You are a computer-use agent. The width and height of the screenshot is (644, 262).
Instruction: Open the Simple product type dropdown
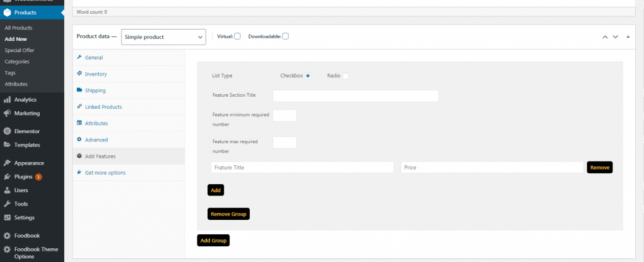tap(164, 37)
